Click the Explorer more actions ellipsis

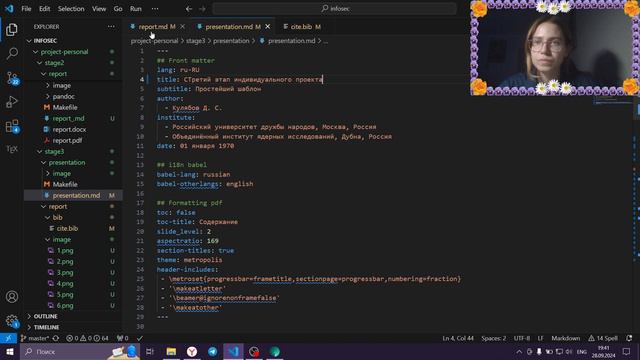pyautogui.click(x=111, y=27)
